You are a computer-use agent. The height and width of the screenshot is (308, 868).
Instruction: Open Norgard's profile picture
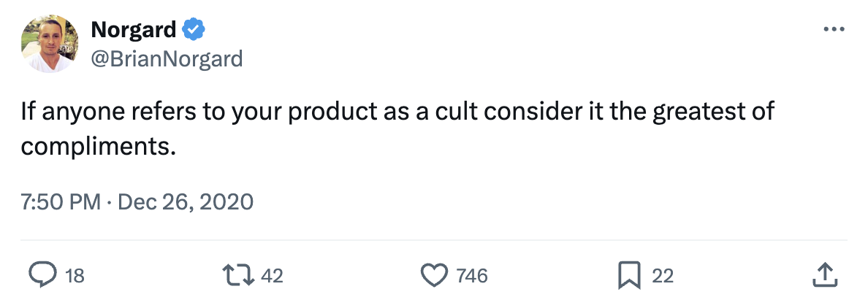(x=49, y=44)
